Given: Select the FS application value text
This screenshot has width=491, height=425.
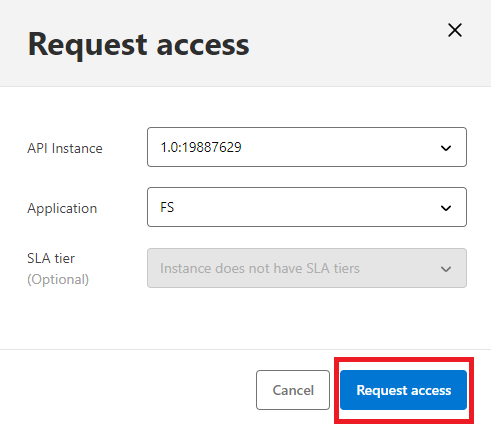Looking at the screenshot, I should coord(167,207).
